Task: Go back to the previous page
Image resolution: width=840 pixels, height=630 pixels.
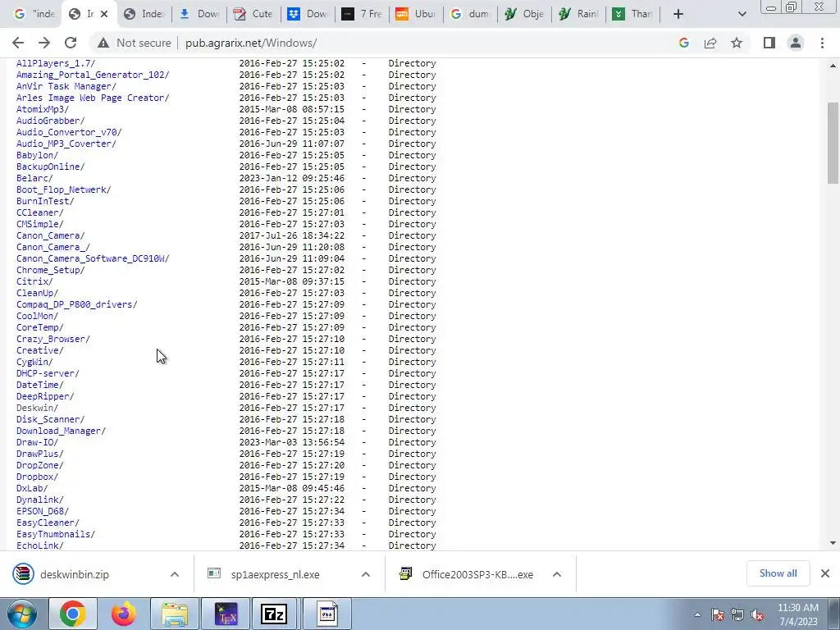Action: [18, 43]
